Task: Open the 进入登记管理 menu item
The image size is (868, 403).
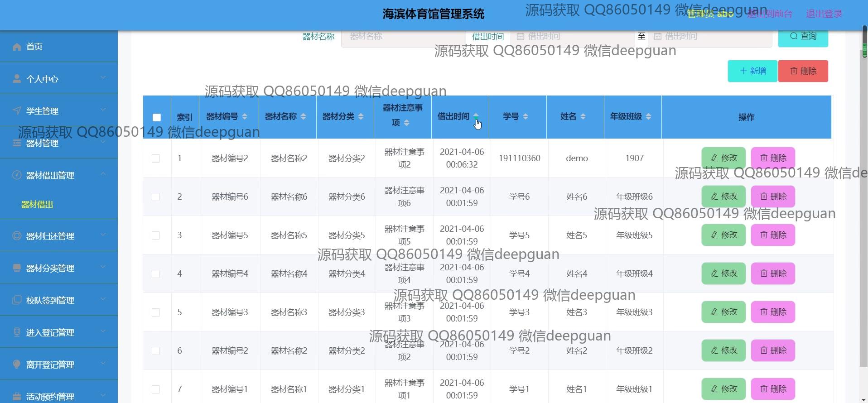Action: [x=50, y=332]
